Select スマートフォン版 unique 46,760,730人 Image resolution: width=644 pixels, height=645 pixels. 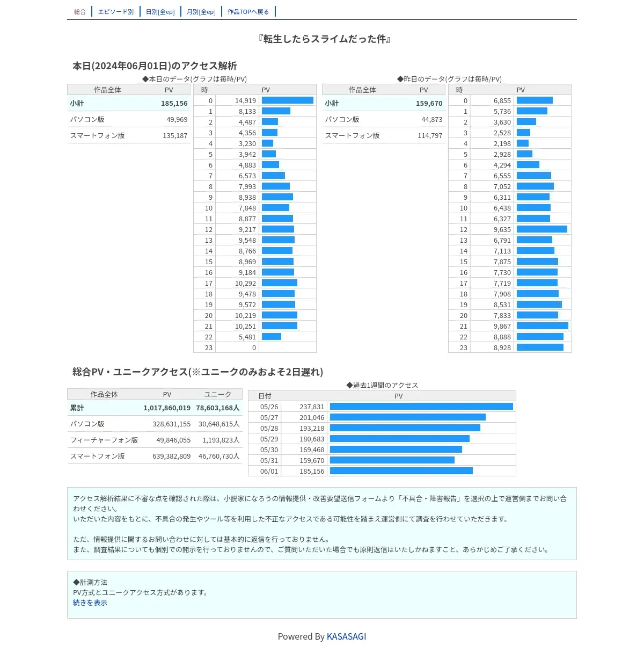(219, 456)
